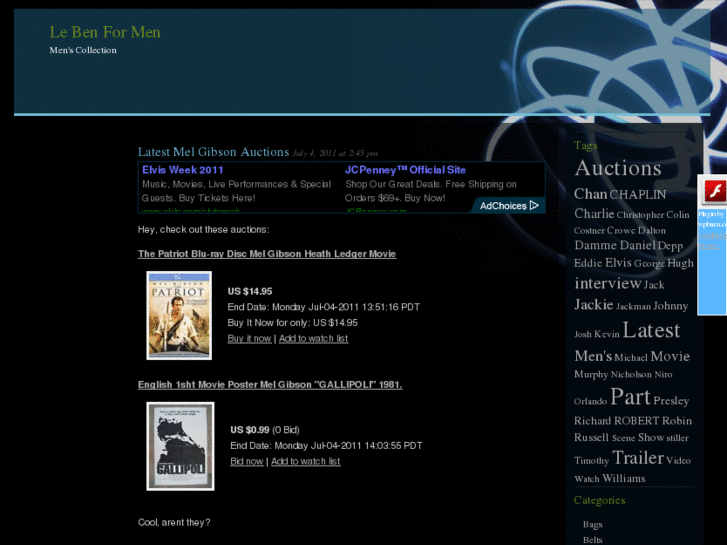Click the AdChoices triangle icon
The image size is (727, 545).
[x=534, y=205]
